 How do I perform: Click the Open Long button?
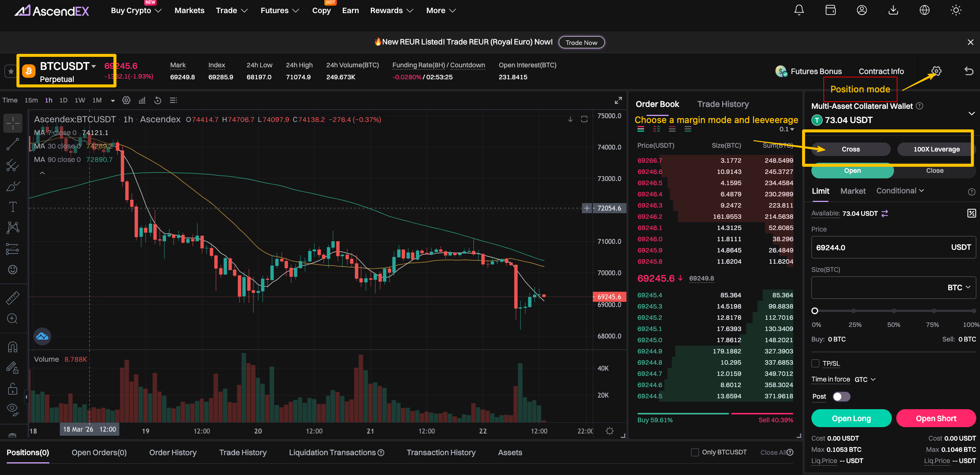point(851,418)
